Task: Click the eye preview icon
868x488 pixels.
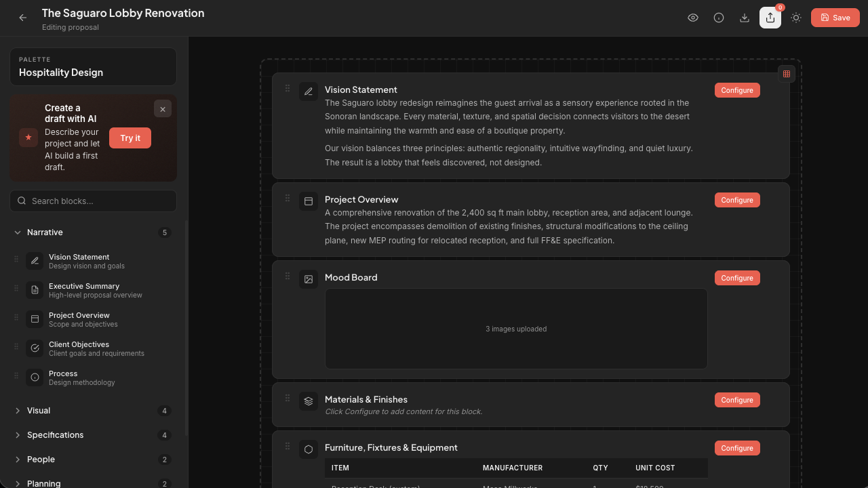Action: [x=693, y=18]
